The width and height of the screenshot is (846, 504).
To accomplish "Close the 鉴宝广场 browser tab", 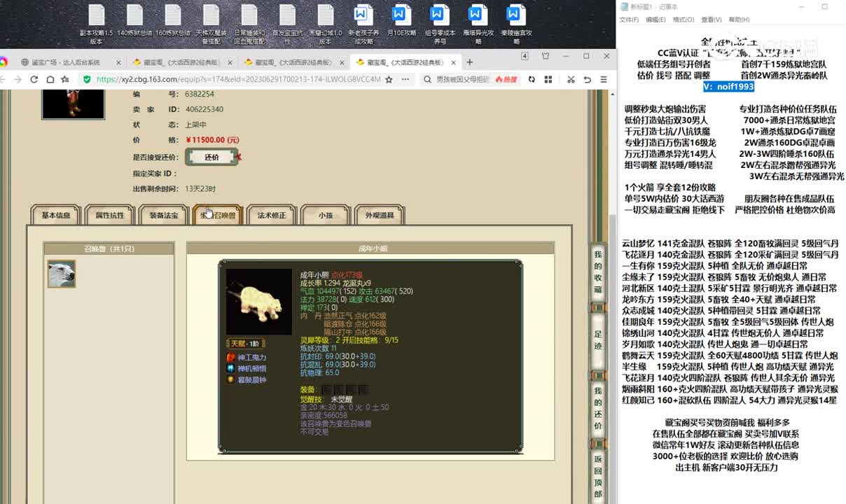I will [118, 62].
